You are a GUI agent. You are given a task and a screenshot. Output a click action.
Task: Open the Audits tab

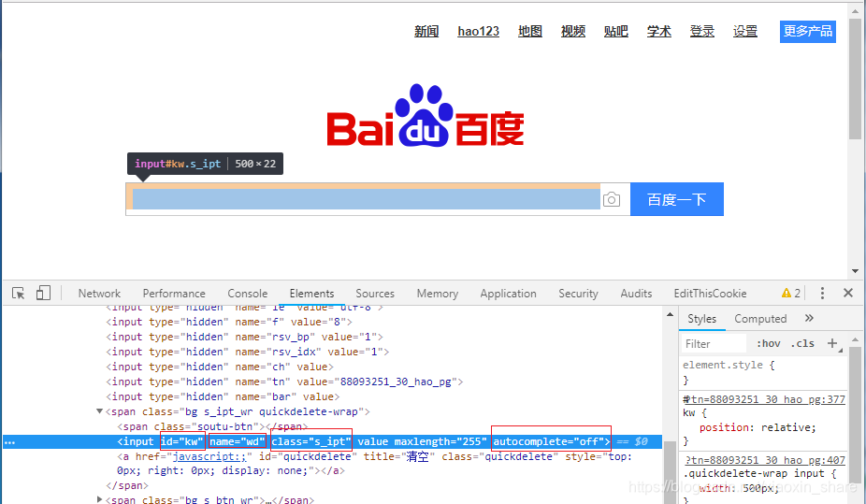pyautogui.click(x=636, y=294)
